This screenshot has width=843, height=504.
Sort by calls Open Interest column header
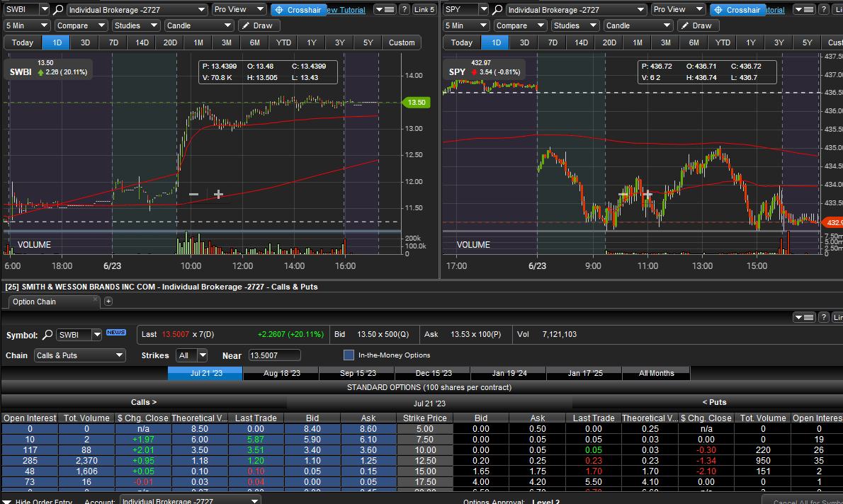[30, 418]
